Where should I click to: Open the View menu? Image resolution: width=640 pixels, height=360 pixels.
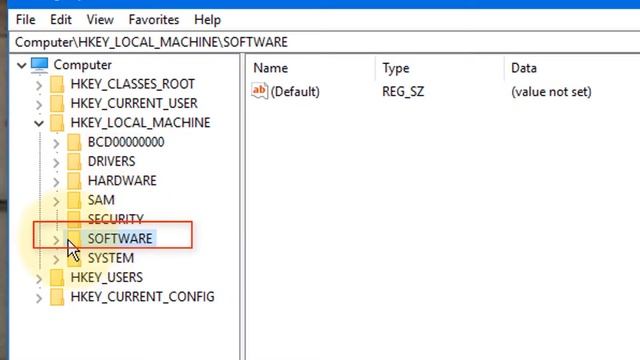pos(100,20)
